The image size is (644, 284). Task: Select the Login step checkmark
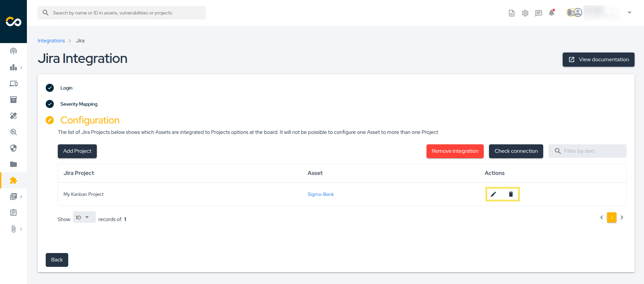click(x=50, y=88)
